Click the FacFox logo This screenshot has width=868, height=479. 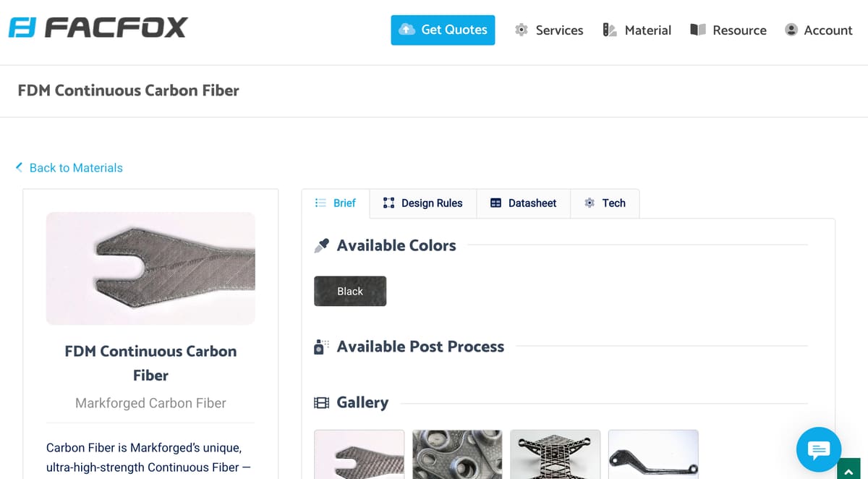click(x=98, y=29)
